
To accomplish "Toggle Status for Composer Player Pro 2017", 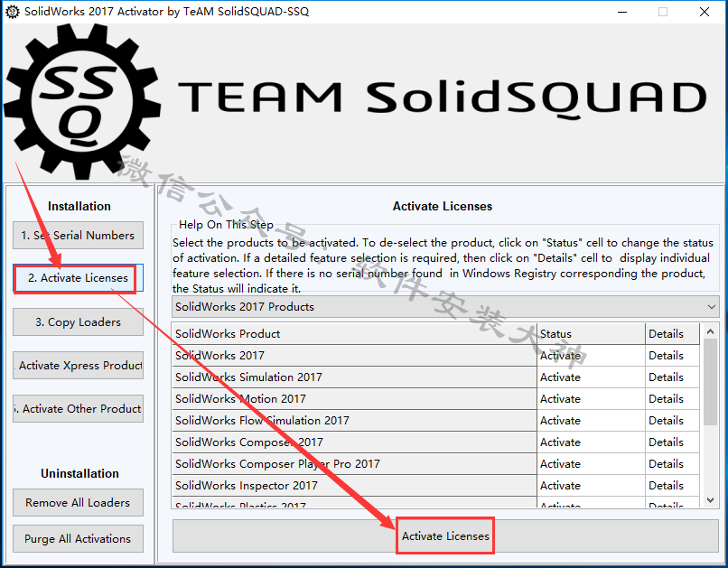I will tap(591, 463).
